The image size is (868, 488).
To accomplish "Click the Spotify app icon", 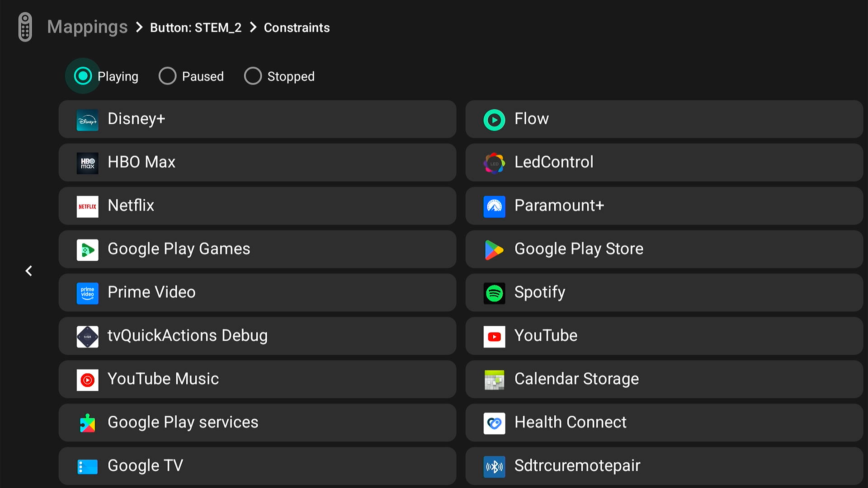I will (494, 293).
